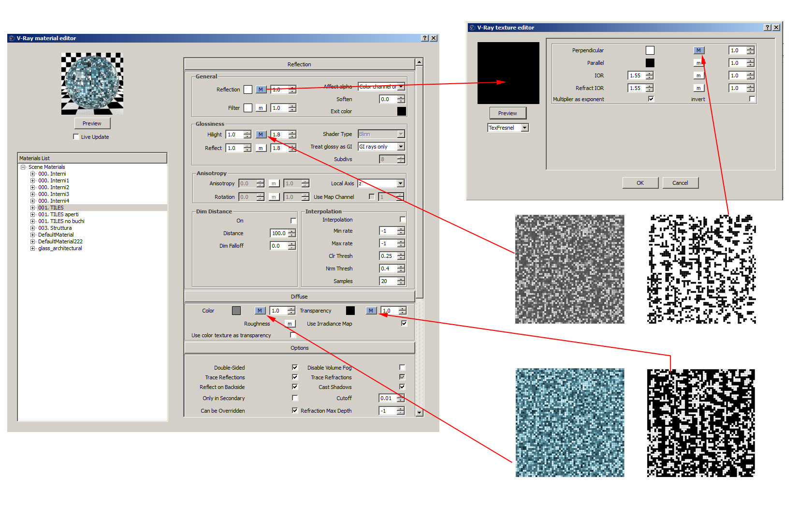
Task: Open the Refract IOR map m button
Action: [x=698, y=88]
